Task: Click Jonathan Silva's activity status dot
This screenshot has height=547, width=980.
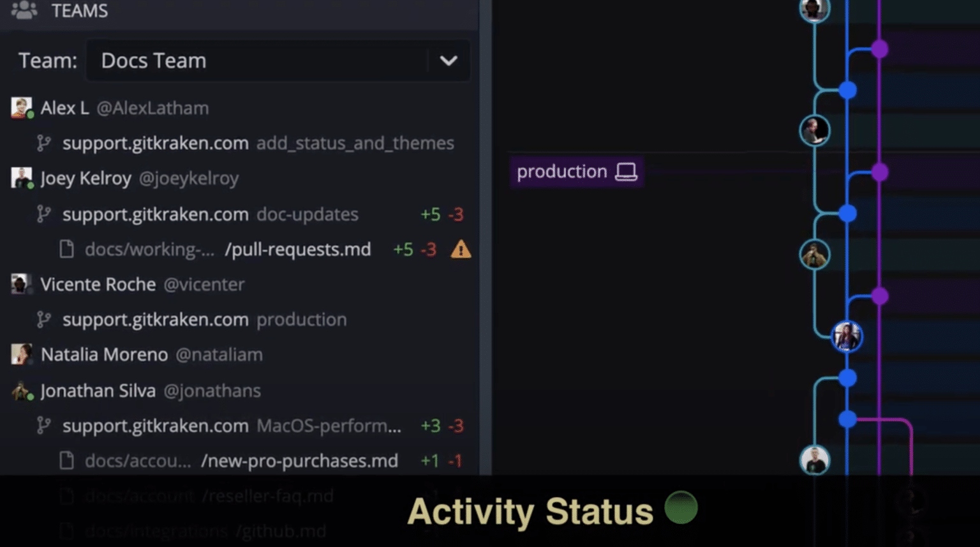Action: 29,398
